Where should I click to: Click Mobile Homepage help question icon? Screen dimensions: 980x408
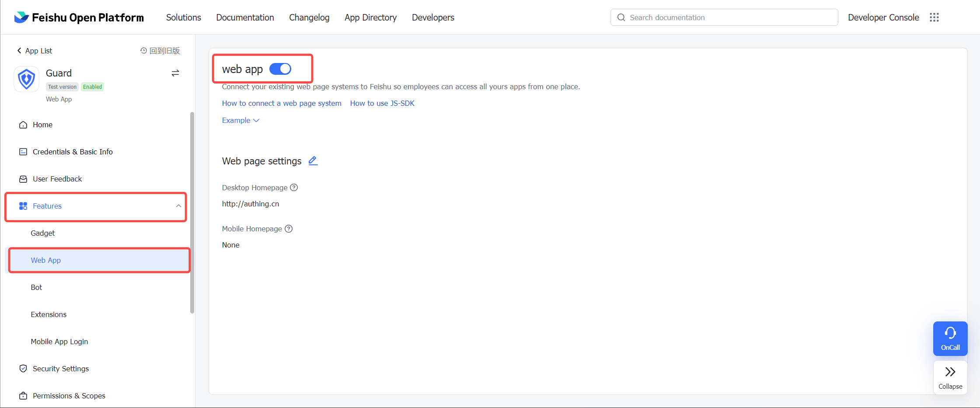[289, 229]
